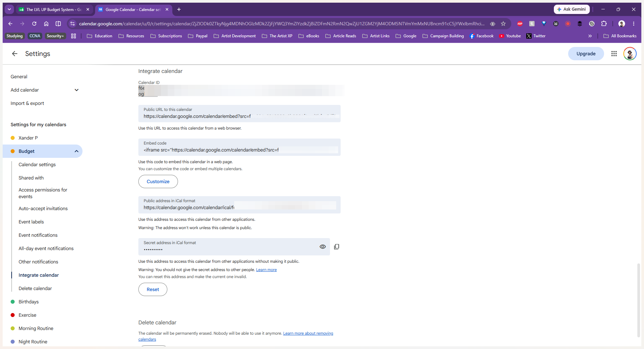This screenshot has height=349, width=644.
Task: Collapse the Budget calendar settings
Action: tap(77, 151)
